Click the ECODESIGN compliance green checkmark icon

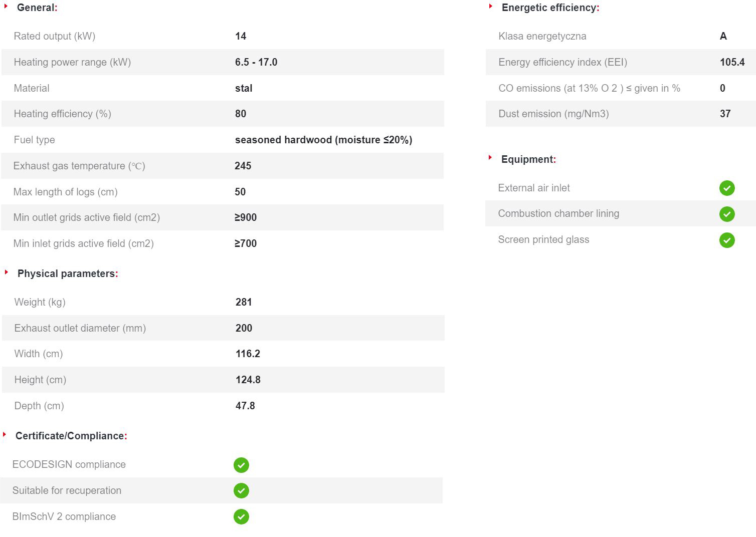point(241,465)
